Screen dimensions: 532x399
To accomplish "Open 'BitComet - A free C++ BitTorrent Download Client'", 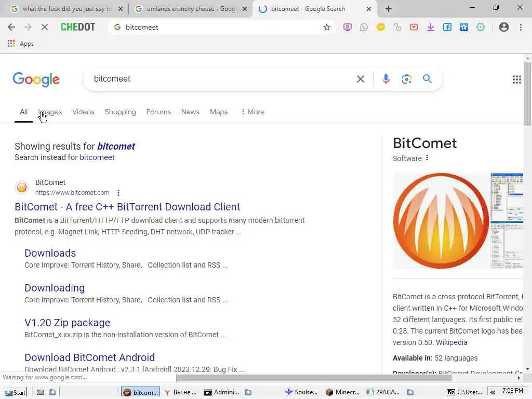I will [x=127, y=207].
